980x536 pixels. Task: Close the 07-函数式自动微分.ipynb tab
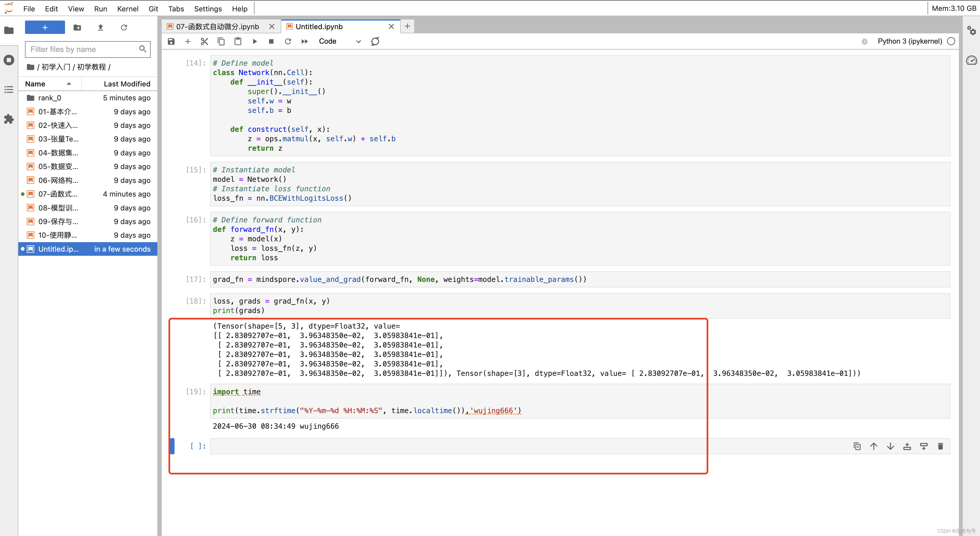tap(272, 27)
